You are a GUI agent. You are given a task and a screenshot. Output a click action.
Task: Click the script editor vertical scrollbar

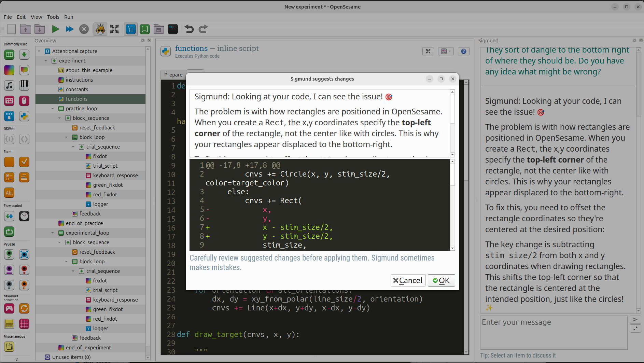point(466,217)
